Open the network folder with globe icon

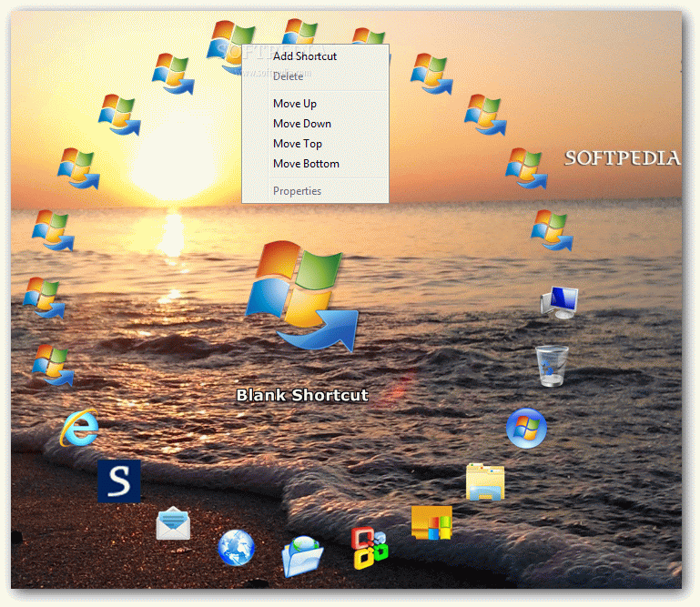[x=303, y=555]
